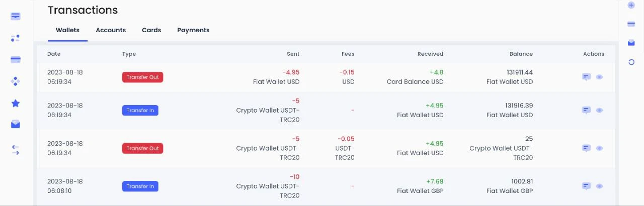Viewport: 644px width, 206px height.
Task: Click the four-diamond apps icon in sidebar
Action: click(16, 81)
